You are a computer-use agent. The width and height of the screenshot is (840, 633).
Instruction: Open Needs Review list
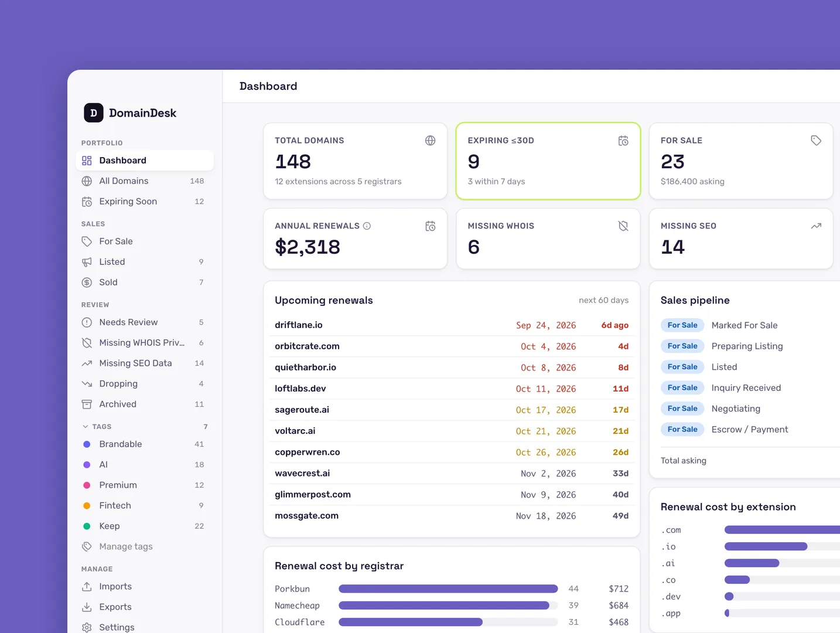145,322
